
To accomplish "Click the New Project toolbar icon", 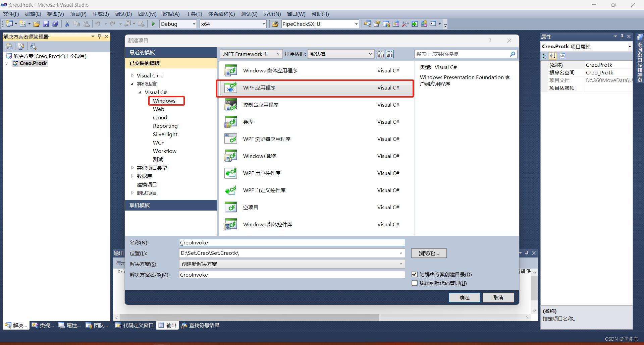I will [9, 24].
